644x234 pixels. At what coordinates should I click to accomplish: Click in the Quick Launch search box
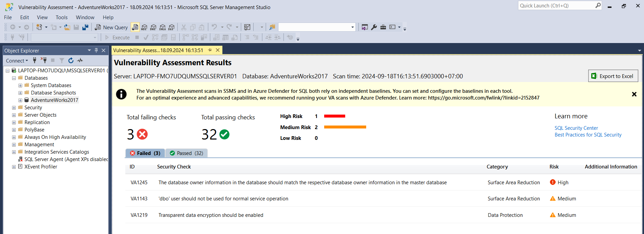coord(556,6)
